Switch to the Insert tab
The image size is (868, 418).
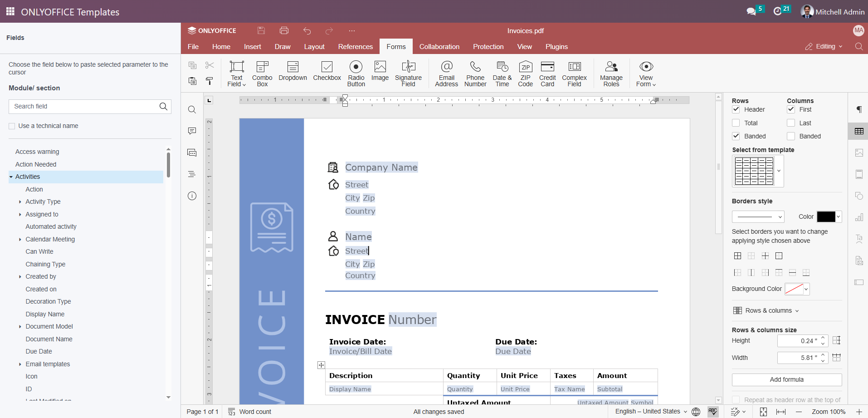point(253,47)
